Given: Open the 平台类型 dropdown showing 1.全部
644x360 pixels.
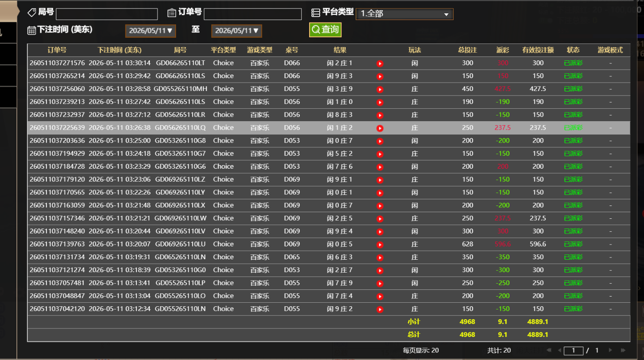Looking at the screenshot, I should tap(404, 14).
